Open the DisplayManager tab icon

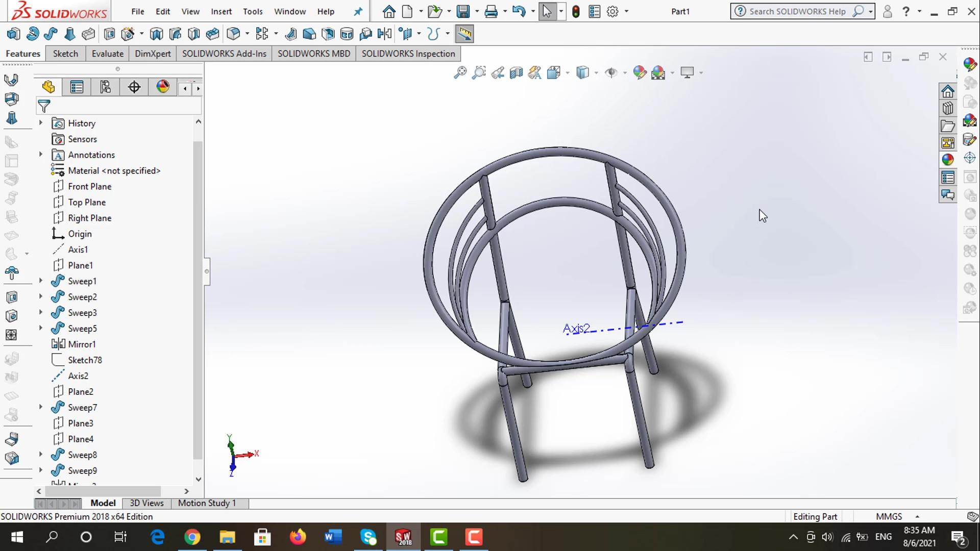pyautogui.click(x=163, y=87)
